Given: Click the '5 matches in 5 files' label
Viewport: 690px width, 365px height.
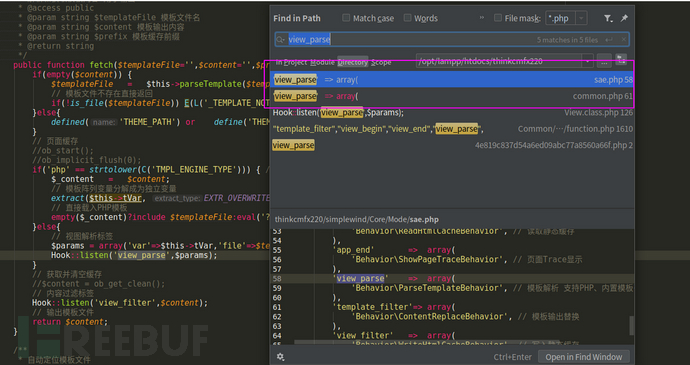Looking at the screenshot, I should (567, 40).
